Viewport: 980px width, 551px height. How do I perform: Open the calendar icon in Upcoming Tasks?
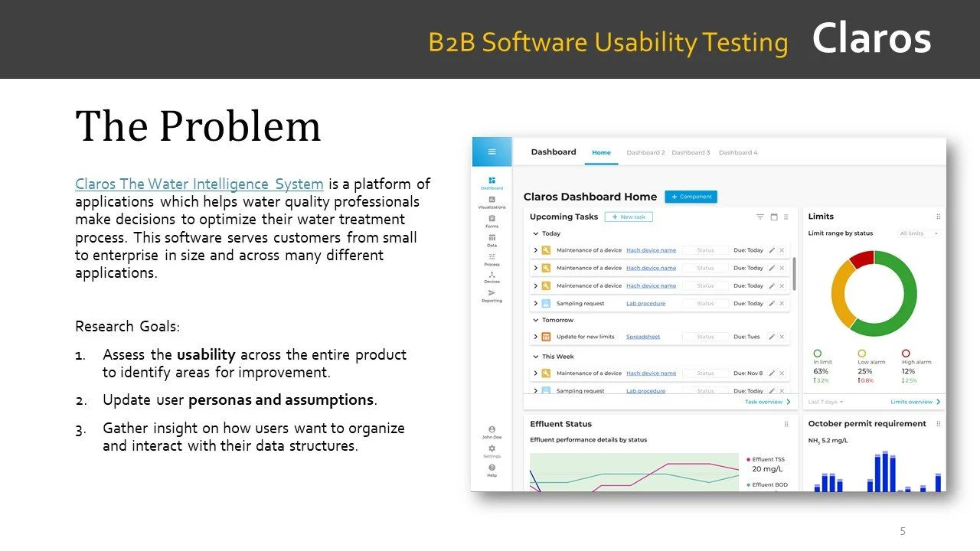[x=774, y=217]
